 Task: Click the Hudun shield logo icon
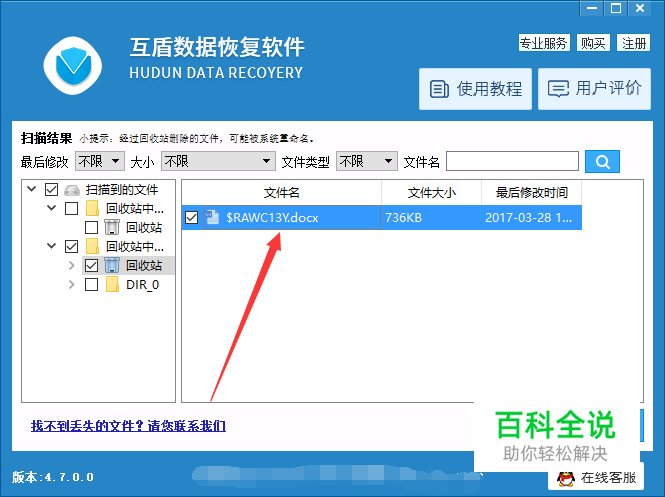(x=73, y=65)
